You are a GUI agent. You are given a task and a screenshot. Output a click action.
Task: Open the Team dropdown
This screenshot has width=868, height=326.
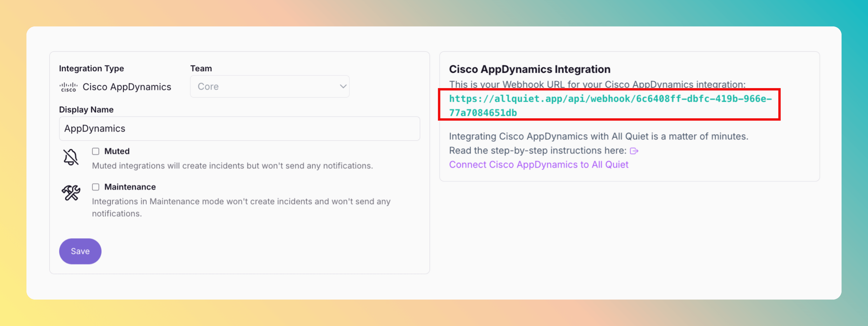tap(269, 87)
